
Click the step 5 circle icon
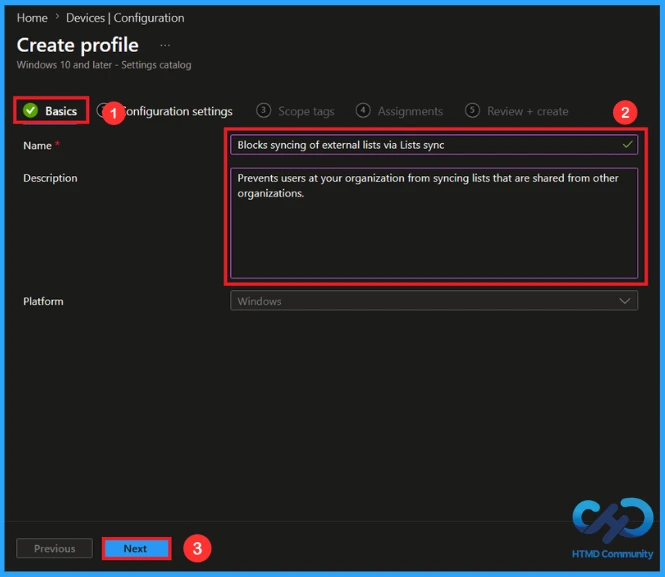[472, 111]
